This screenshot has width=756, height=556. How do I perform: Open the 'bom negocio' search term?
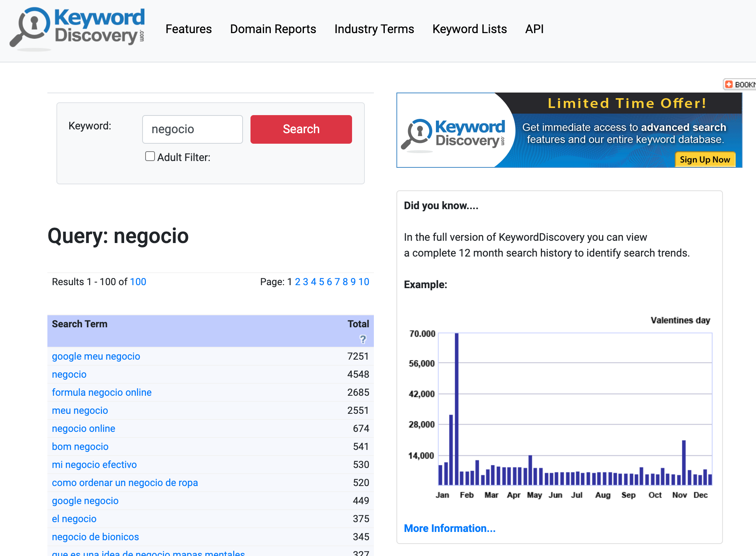tap(80, 447)
